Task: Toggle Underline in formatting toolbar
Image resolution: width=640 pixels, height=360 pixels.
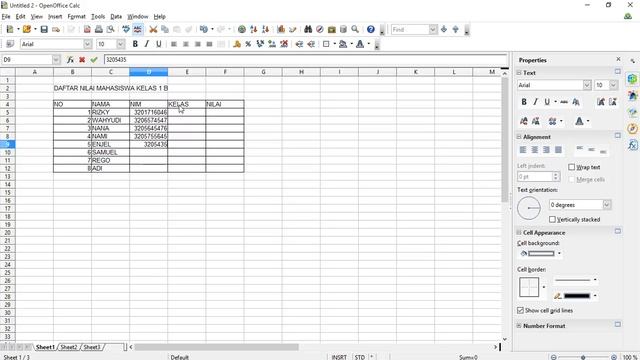Action: point(159,44)
